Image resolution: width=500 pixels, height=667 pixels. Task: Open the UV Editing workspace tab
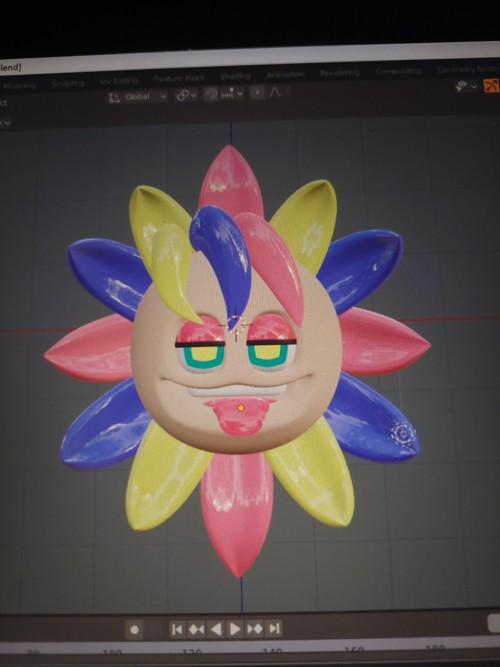(119, 81)
